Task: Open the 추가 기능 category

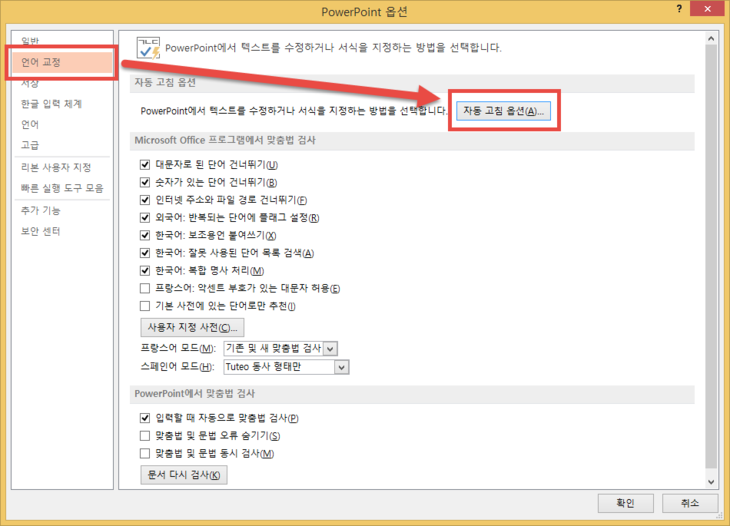Action: coord(41,210)
